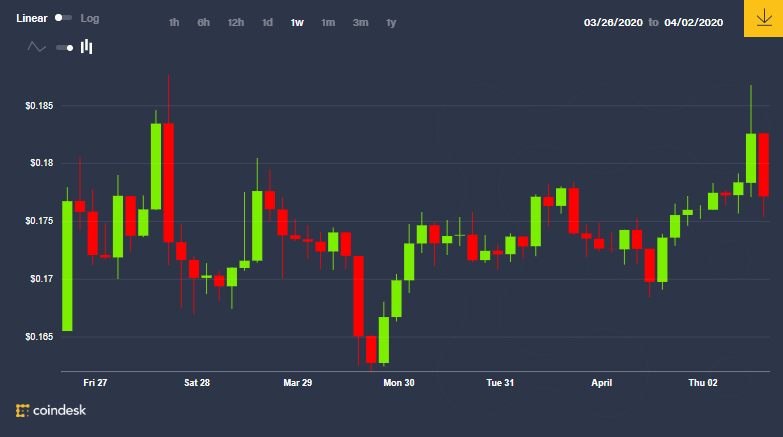Choose the Linear scale label
783x437 pixels.
coord(31,18)
